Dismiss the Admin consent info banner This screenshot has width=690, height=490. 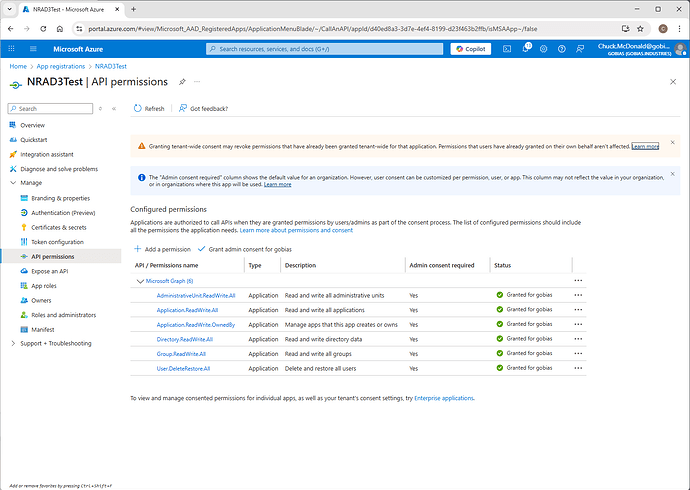coord(672,174)
